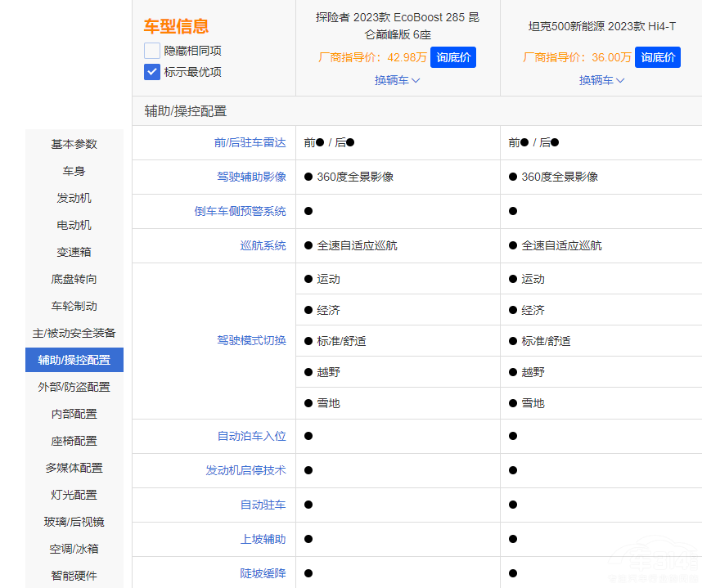Click 询底价 button for 坦克500新能源
This screenshot has width=702, height=588.
pos(657,57)
